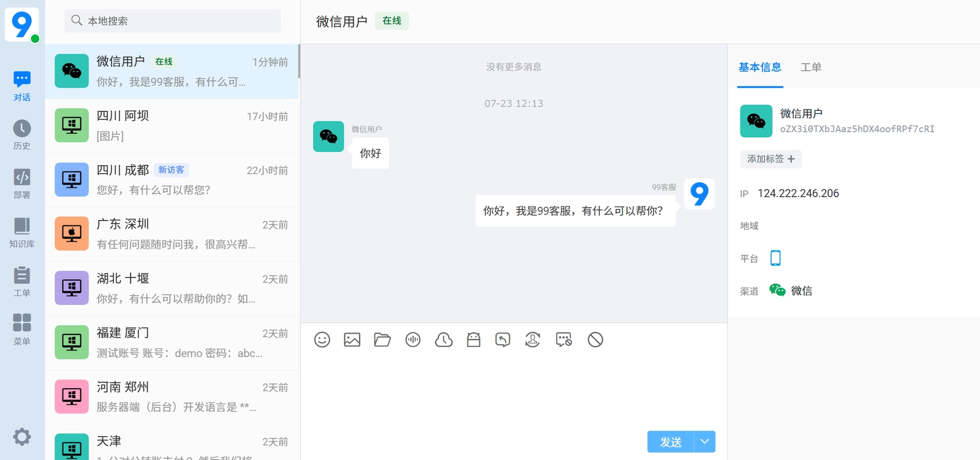
Task: Switch to the 工单 tab in right panel
Action: 811,67
